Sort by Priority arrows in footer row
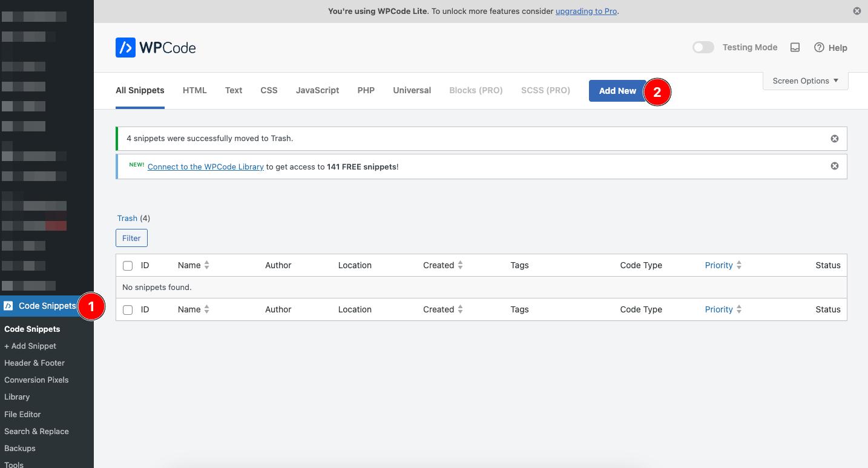 point(739,309)
